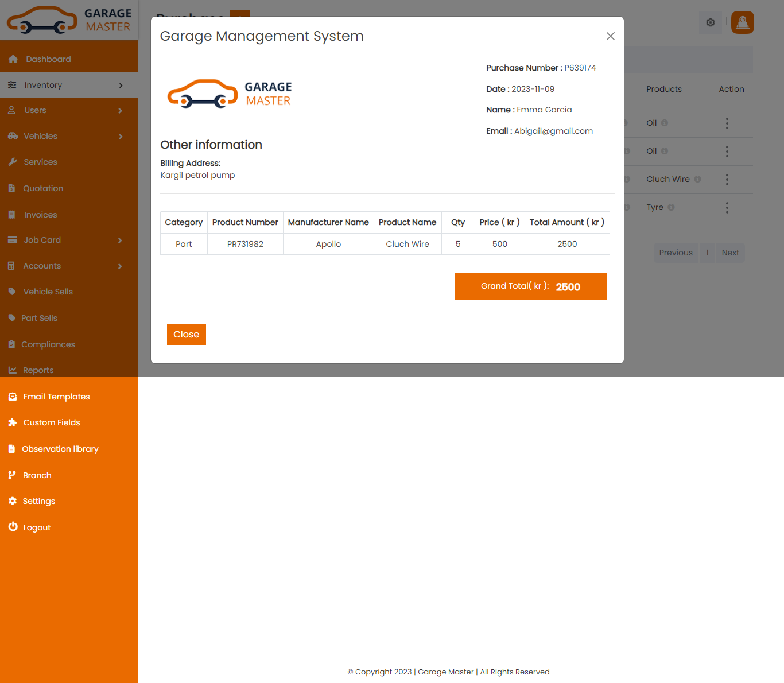Screen dimensions: 784x683
Task: Click the date 2023-11-09
Action: point(533,89)
